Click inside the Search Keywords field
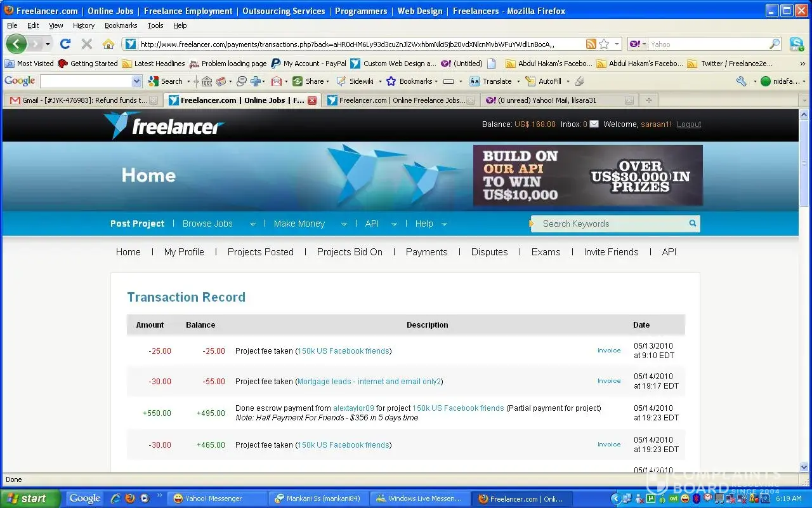 (x=609, y=224)
